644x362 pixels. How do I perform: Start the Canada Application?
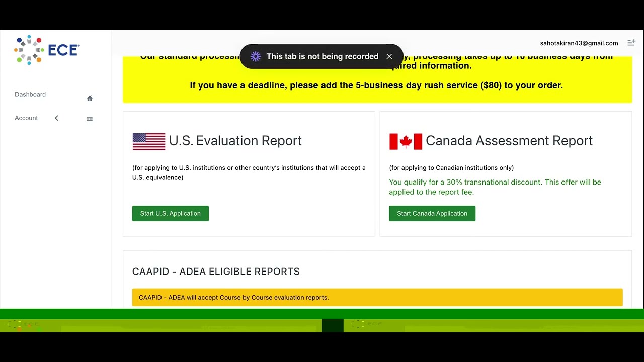432,213
